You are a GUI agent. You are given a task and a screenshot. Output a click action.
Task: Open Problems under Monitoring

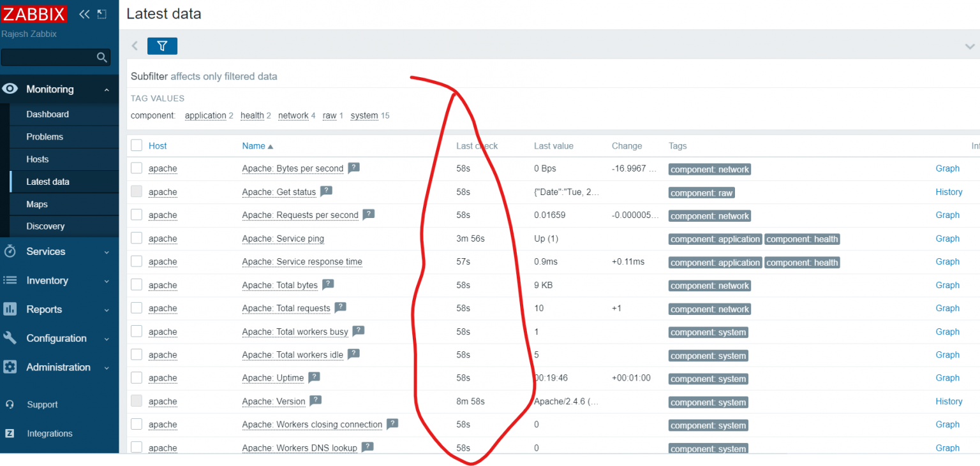[45, 136]
